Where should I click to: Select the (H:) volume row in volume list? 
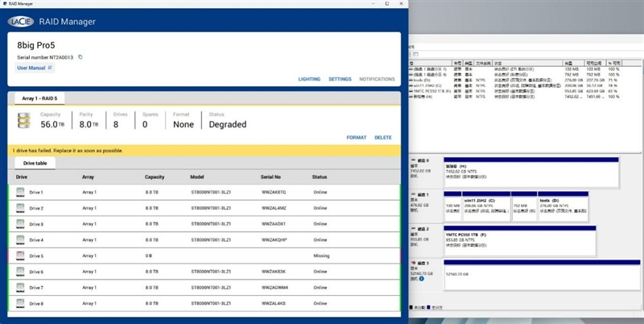coord(514,97)
